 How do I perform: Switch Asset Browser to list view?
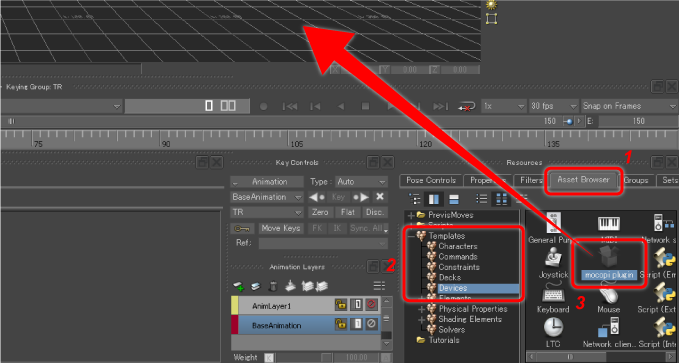pyautogui.click(x=482, y=199)
